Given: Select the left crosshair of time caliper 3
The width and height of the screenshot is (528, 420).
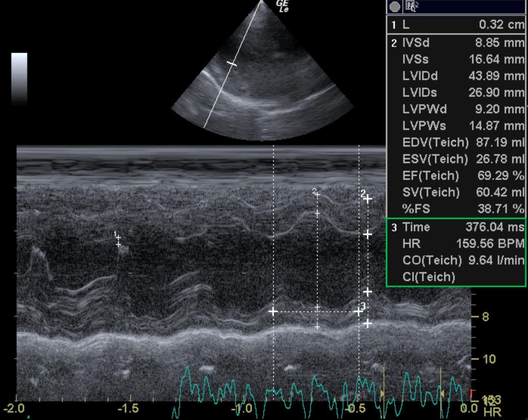Looking at the screenshot, I should (x=273, y=312).
